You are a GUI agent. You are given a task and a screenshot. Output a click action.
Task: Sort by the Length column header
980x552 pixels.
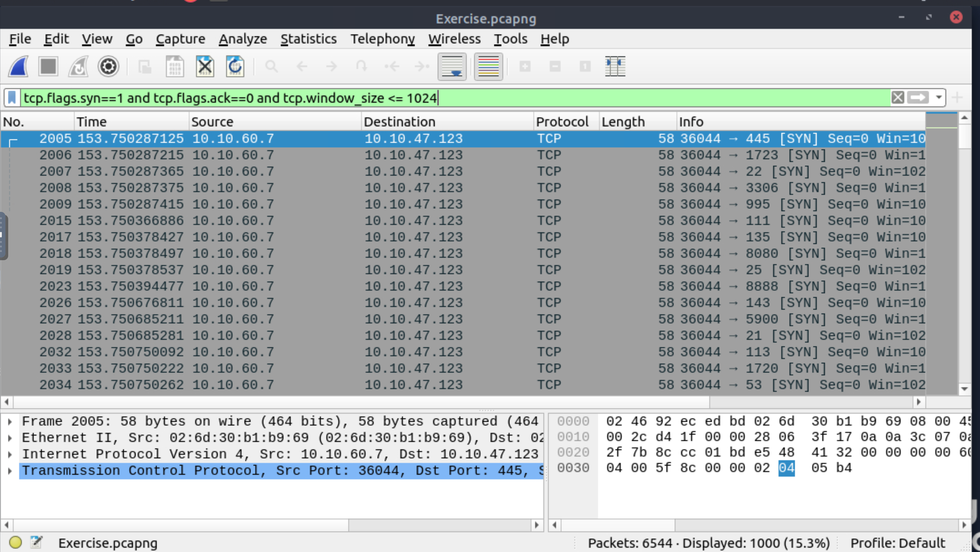pos(638,122)
